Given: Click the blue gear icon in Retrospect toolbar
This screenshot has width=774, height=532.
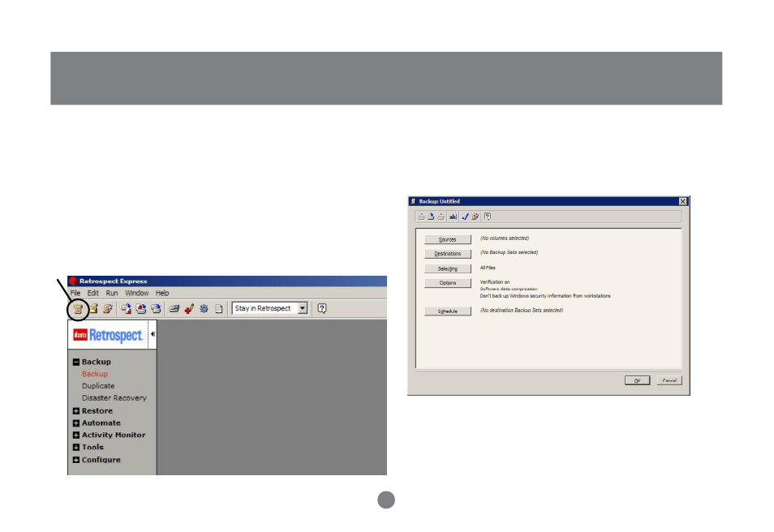Looking at the screenshot, I should [204, 309].
